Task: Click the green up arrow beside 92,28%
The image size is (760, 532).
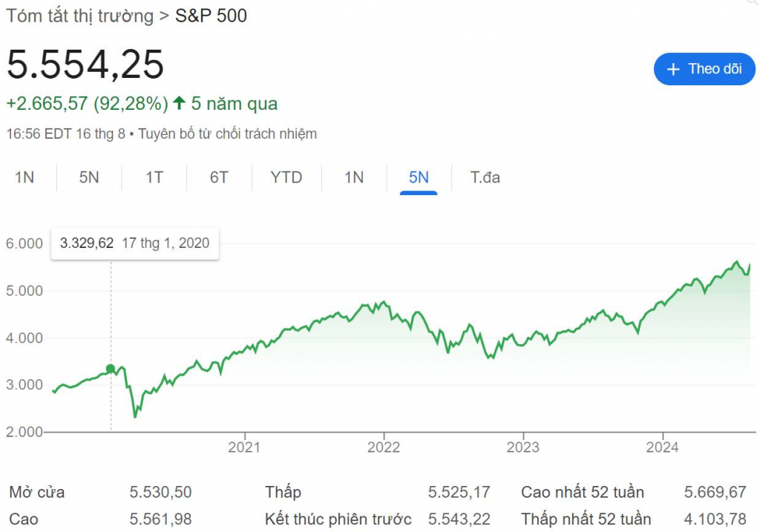Action: [x=179, y=104]
